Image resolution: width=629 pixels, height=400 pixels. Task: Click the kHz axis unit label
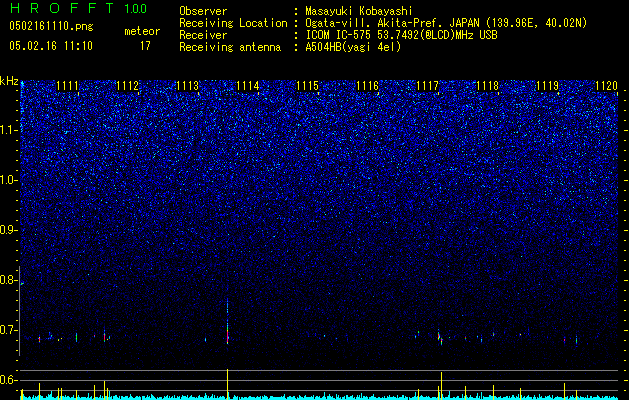coord(9,81)
